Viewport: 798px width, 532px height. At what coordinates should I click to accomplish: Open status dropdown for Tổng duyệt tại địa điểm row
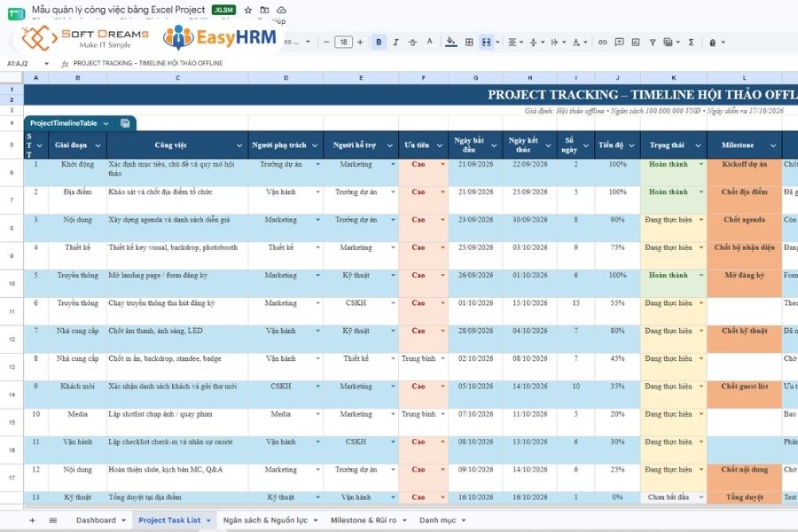[x=701, y=497]
